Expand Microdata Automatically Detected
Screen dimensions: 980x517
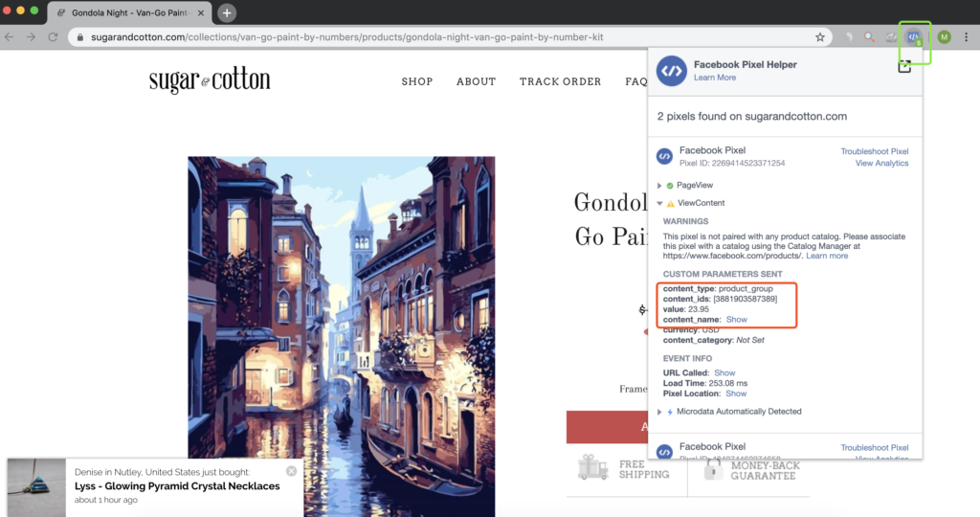pos(660,412)
